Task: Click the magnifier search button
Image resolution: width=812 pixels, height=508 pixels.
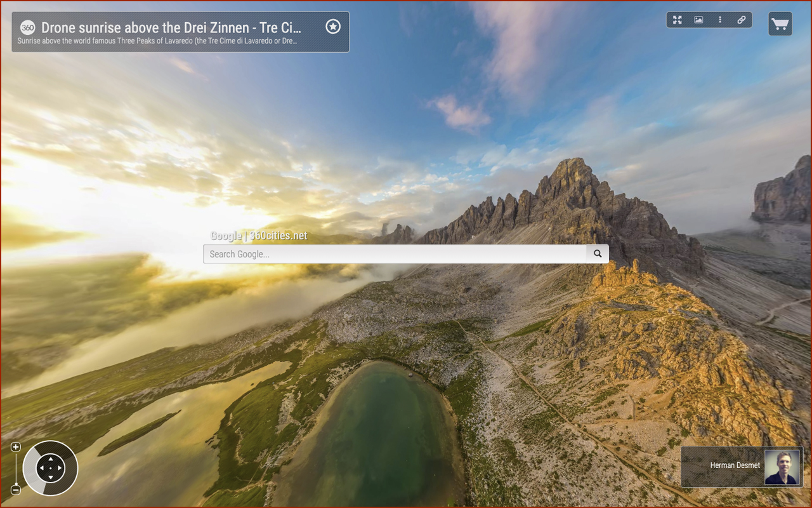Action: pos(598,254)
